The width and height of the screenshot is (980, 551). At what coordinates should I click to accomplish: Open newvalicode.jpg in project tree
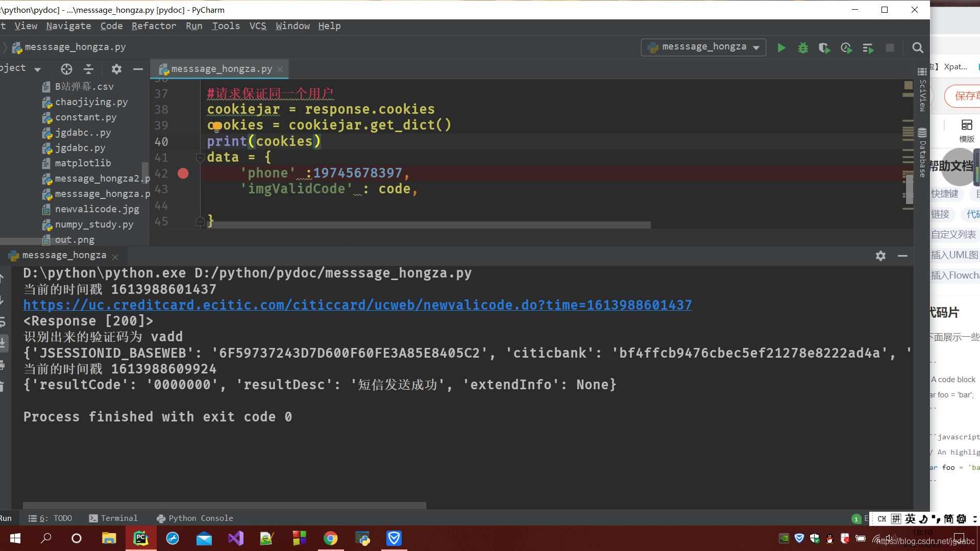[x=96, y=209]
